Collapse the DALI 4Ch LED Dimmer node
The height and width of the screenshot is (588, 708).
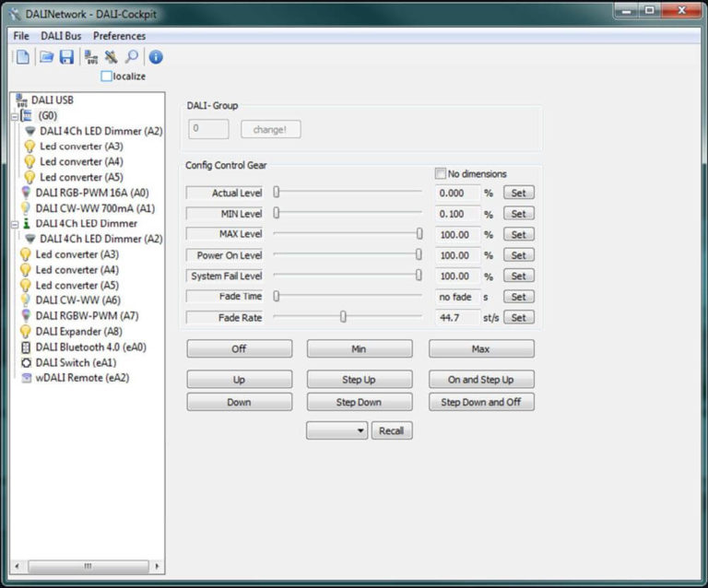[14, 224]
